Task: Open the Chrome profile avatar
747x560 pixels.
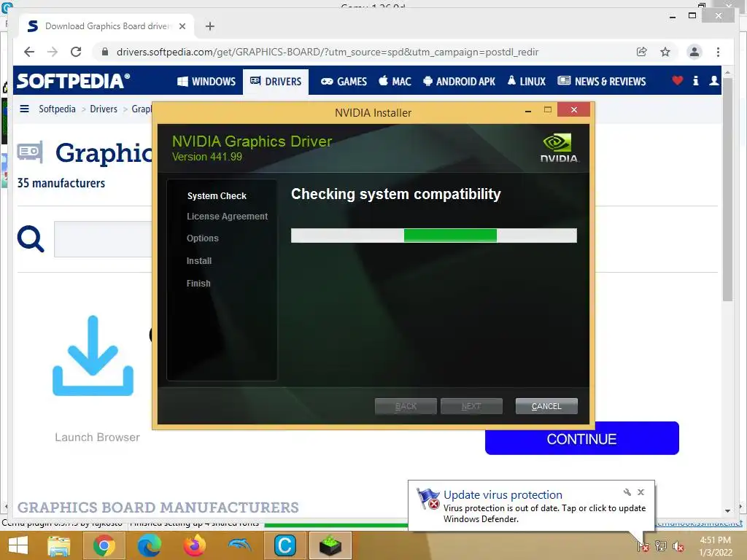Action: 694,52
